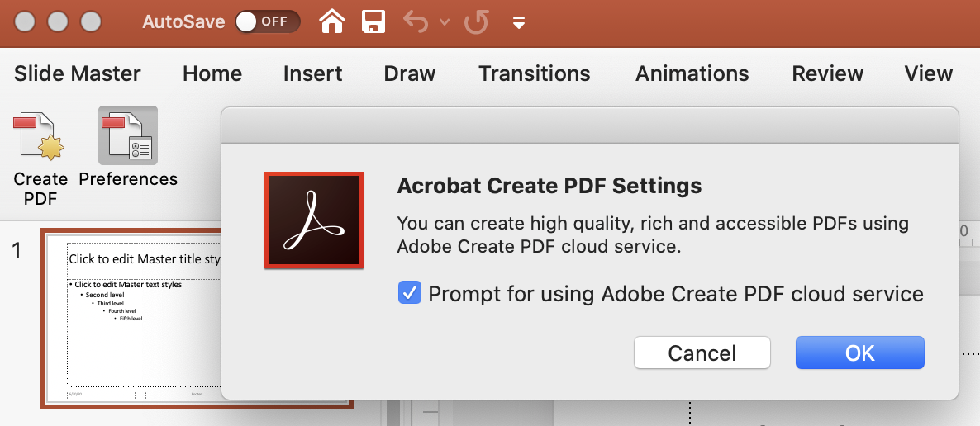Uncheck Prompt for using Adobe Create PDF
The height and width of the screenshot is (426, 980).
tap(410, 293)
